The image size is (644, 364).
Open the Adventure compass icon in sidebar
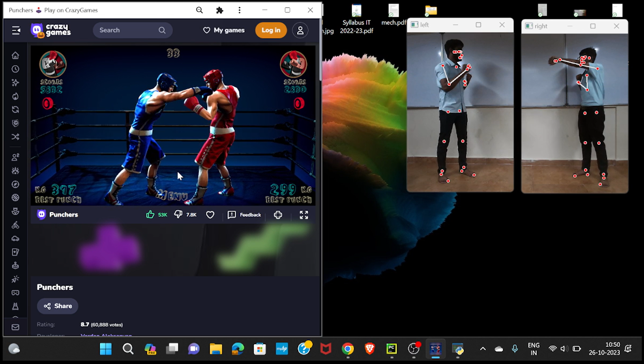15,184
